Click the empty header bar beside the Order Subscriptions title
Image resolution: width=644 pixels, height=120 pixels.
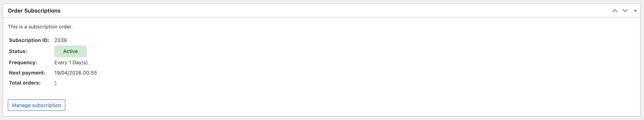click(x=335, y=10)
